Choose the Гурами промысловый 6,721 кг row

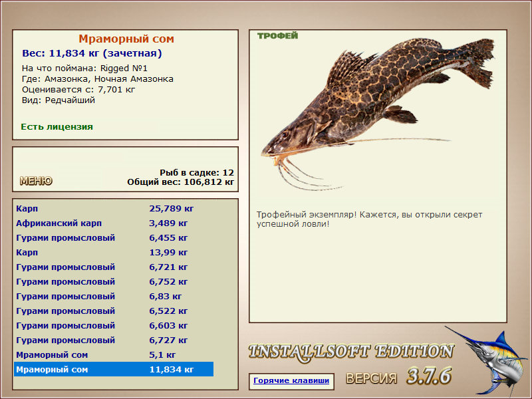coord(114,267)
